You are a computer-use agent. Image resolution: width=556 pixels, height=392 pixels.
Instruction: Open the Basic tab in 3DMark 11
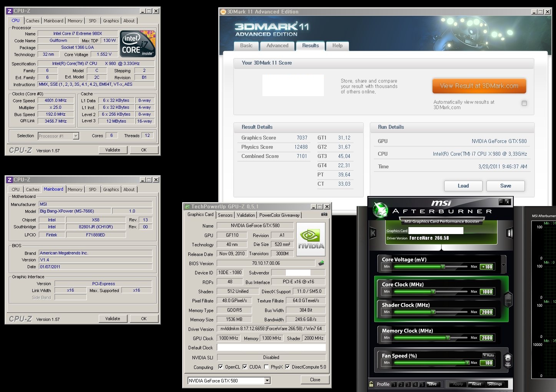click(246, 45)
